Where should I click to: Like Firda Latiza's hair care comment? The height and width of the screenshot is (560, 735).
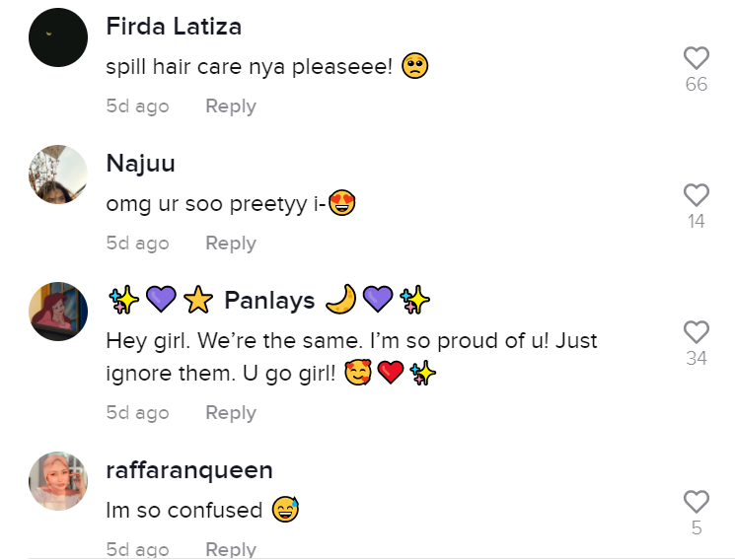[x=696, y=58]
